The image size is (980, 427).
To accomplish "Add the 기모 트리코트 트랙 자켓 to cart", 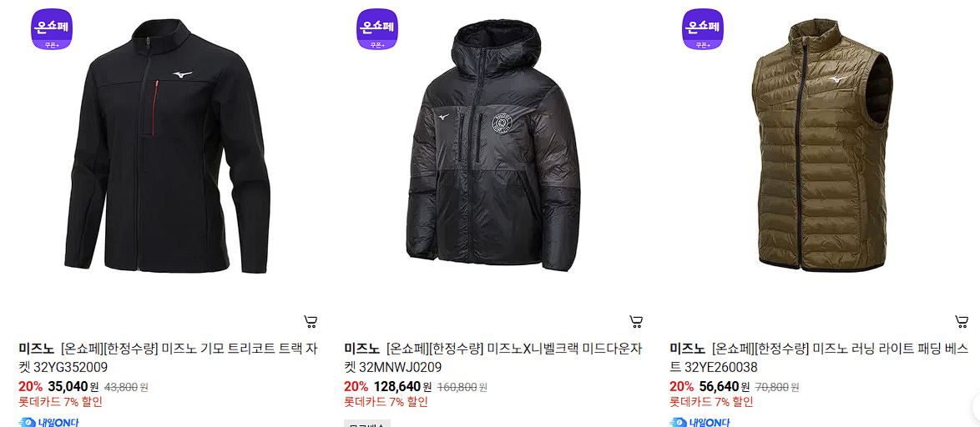I will pyautogui.click(x=311, y=322).
